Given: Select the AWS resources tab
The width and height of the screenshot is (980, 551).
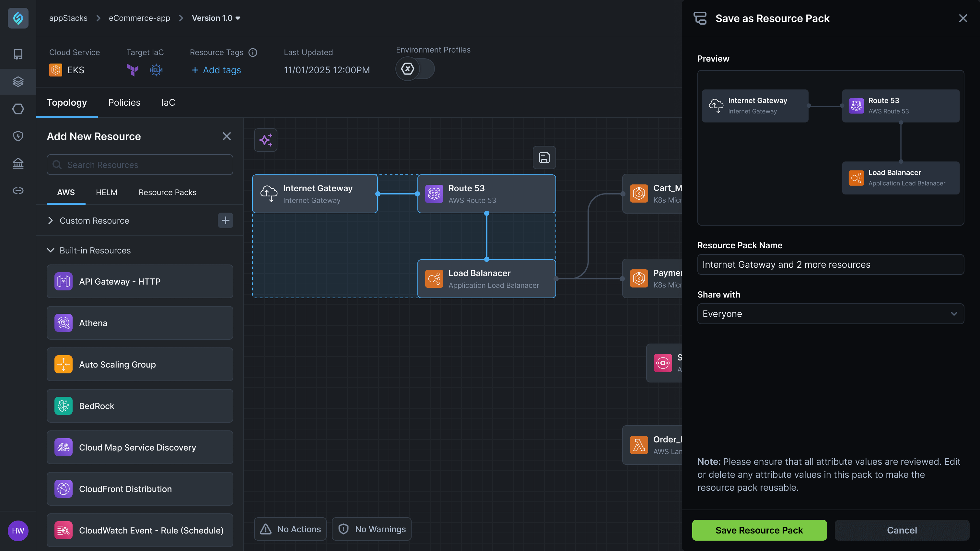Looking at the screenshot, I should pyautogui.click(x=66, y=192).
